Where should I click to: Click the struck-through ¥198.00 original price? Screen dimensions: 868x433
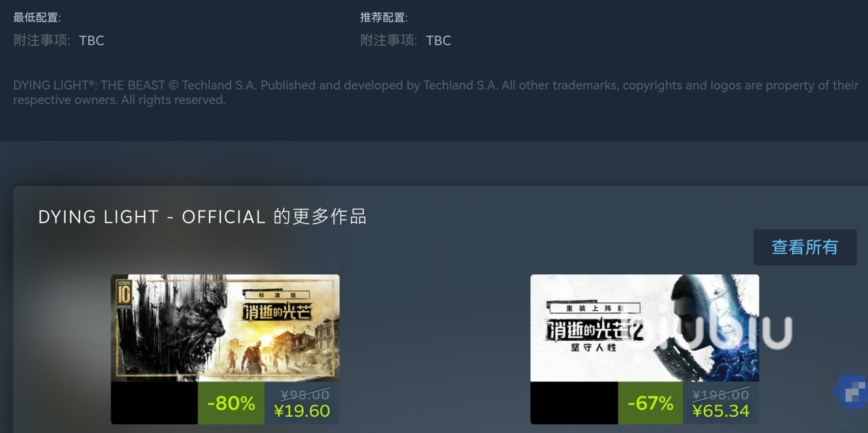click(721, 394)
